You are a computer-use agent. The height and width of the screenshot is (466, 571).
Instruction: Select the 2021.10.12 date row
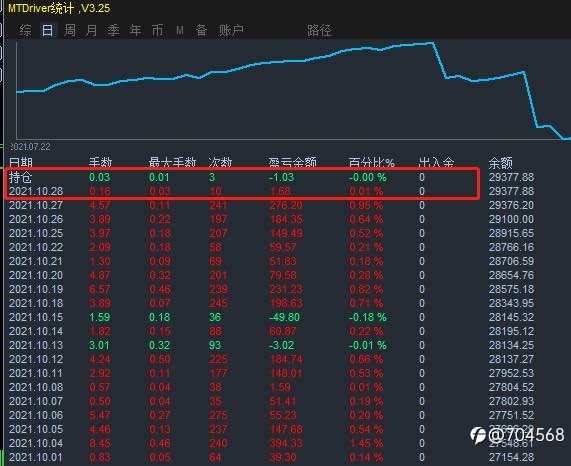[36, 359]
